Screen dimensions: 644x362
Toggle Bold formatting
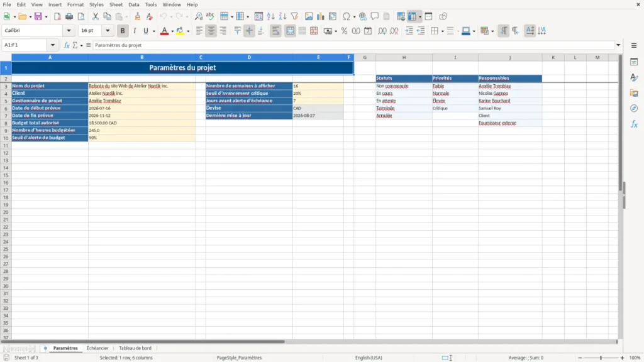[x=123, y=31]
